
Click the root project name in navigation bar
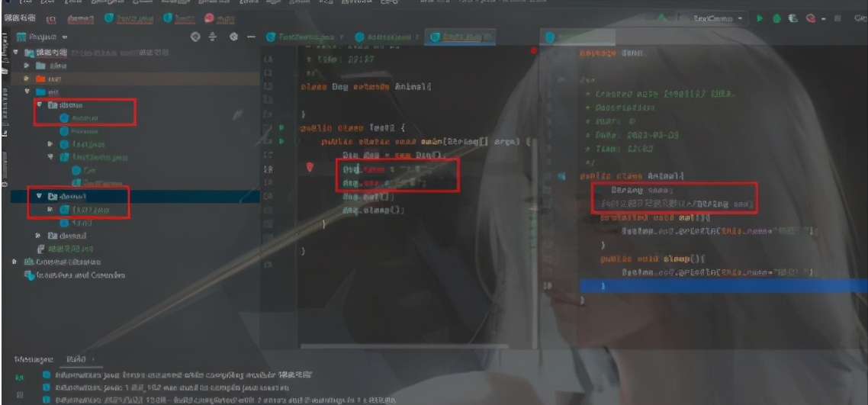tap(19, 18)
